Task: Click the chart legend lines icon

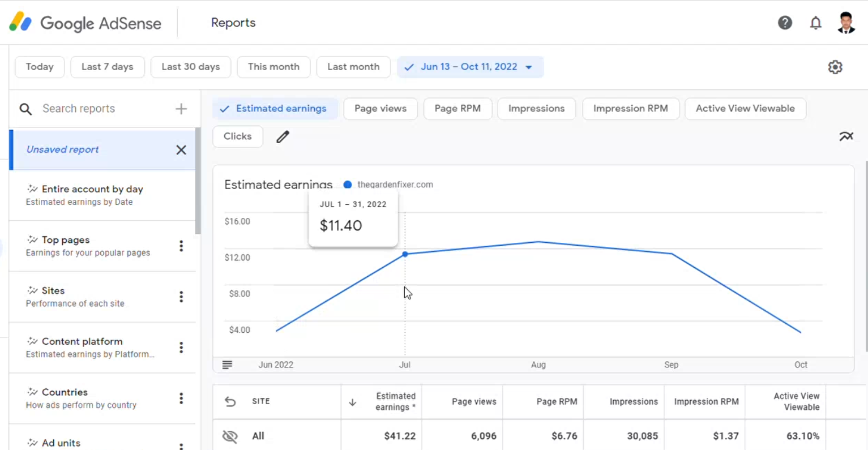Action: 227,365
